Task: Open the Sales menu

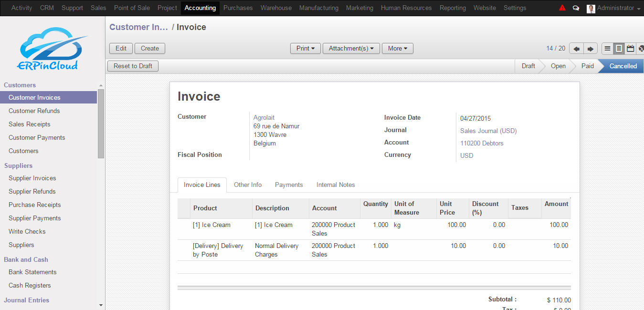Action: (98, 8)
